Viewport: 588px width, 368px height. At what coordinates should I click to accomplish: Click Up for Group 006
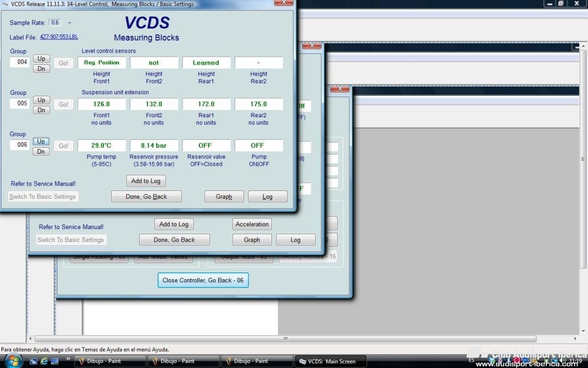coord(42,141)
